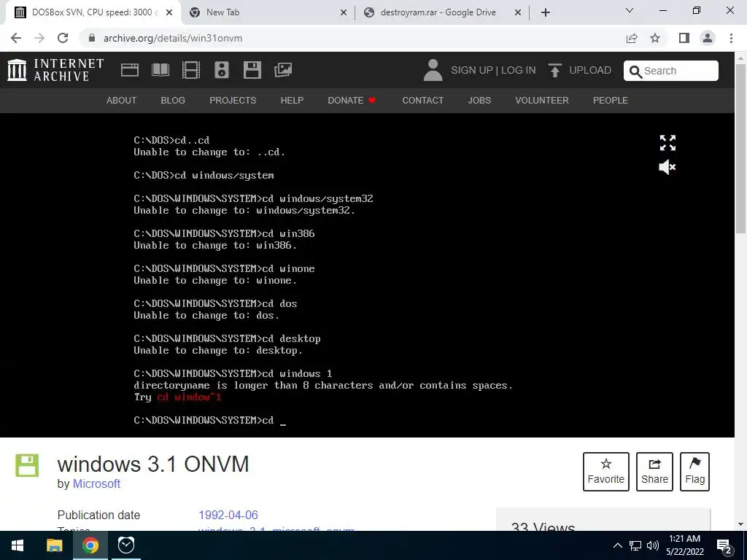This screenshot has height=560, width=747.
Task: Click LOG IN link
Action: pyautogui.click(x=519, y=70)
